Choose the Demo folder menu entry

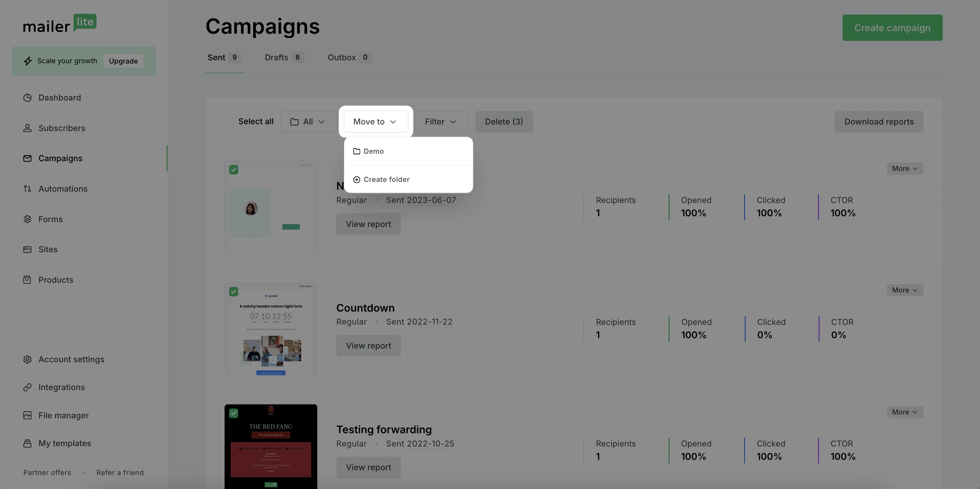point(408,151)
